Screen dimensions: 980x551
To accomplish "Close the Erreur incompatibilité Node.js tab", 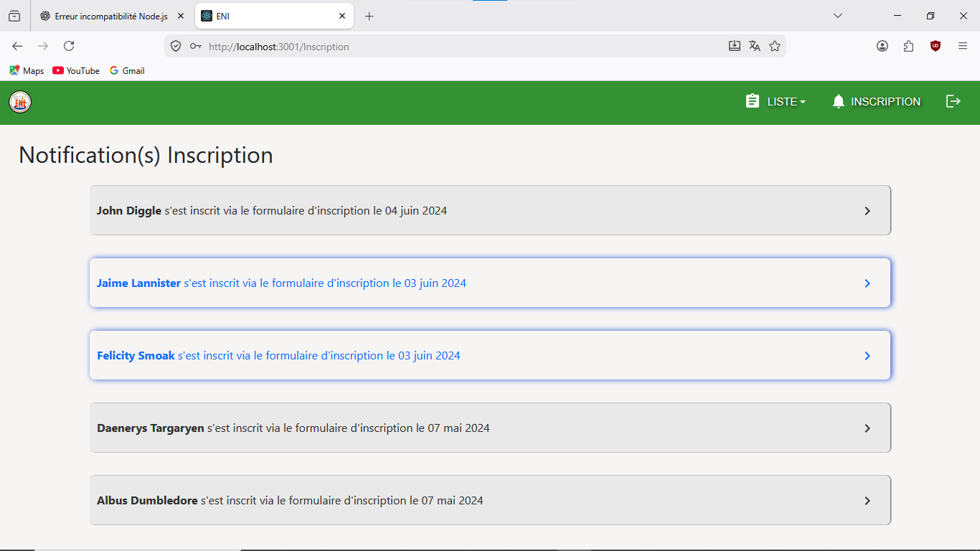I will (180, 16).
